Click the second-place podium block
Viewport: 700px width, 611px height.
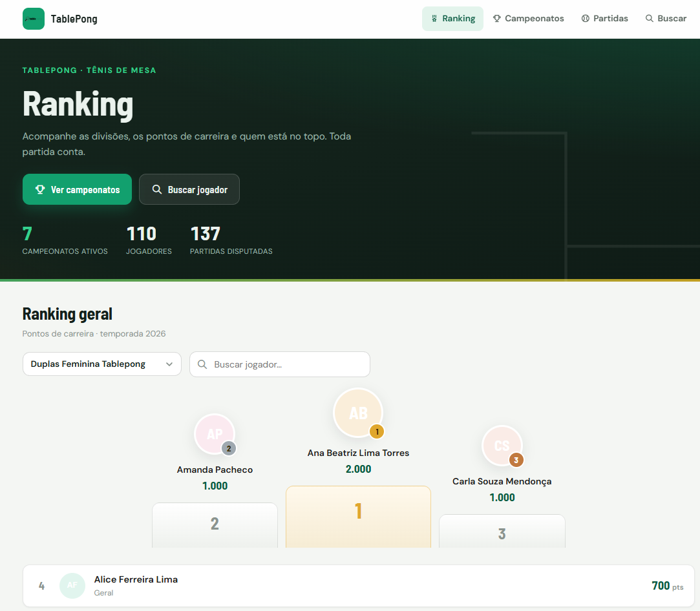(x=215, y=525)
